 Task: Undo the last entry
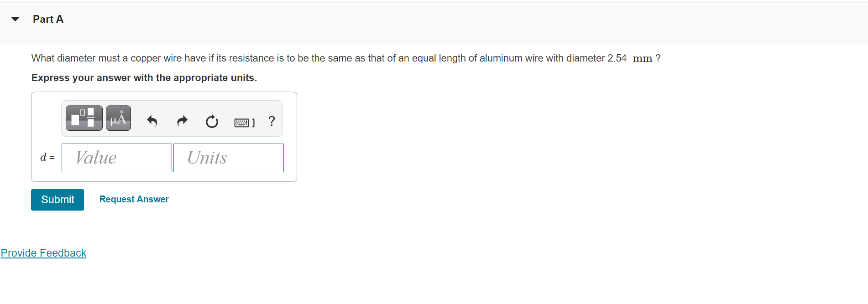[x=152, y=121]
